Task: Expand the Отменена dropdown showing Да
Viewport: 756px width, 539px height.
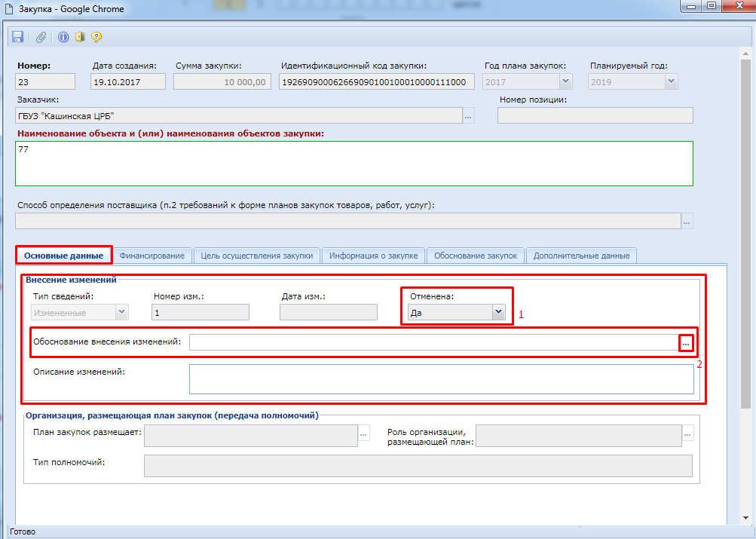Action: coord(497,312)
